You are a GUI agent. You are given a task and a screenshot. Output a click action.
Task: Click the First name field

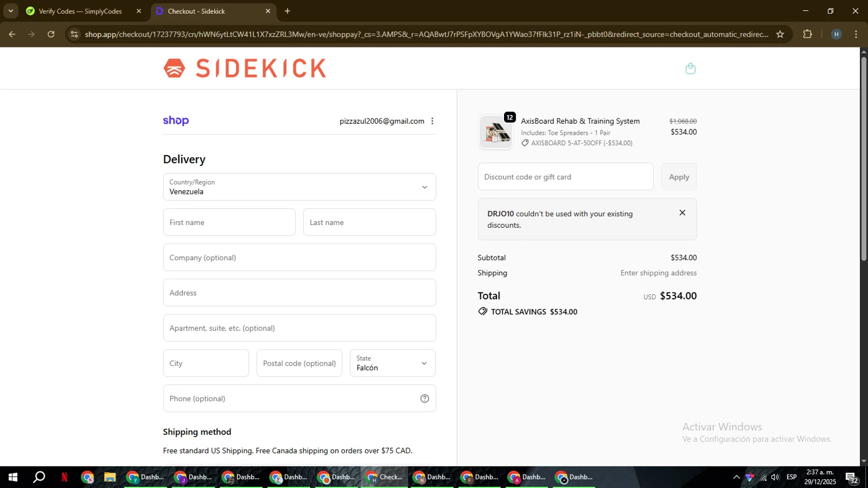[x=229, y=222]
